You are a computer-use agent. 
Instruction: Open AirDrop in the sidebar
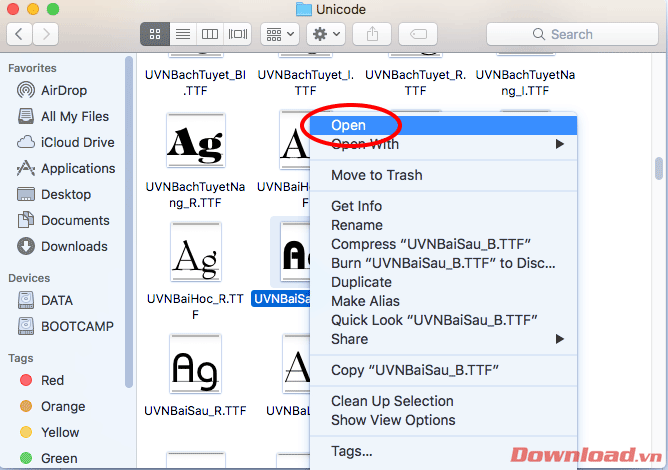[63, 90]
